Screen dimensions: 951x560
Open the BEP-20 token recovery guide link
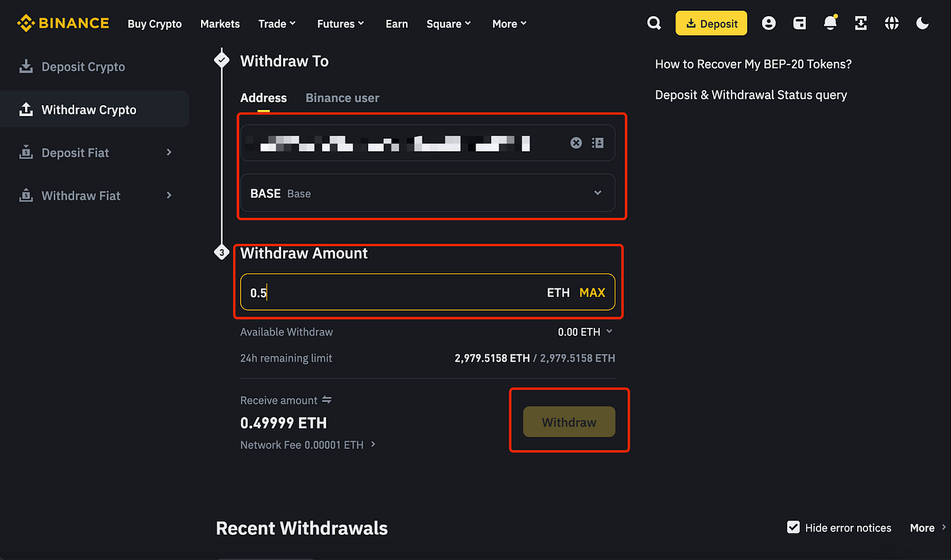click(x=753, y=63)
